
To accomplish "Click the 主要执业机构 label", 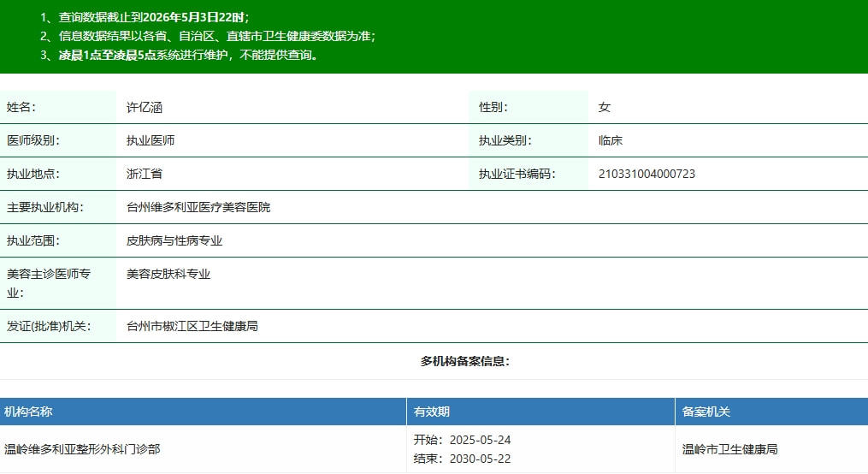I will [45, 207].
